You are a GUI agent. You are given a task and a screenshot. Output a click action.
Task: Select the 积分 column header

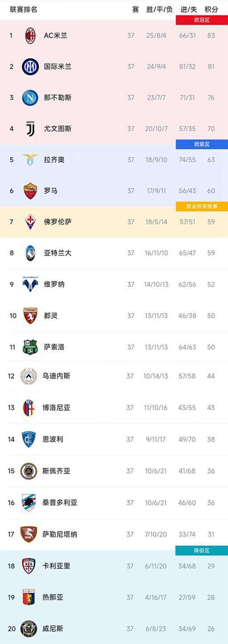coord(212,9)
